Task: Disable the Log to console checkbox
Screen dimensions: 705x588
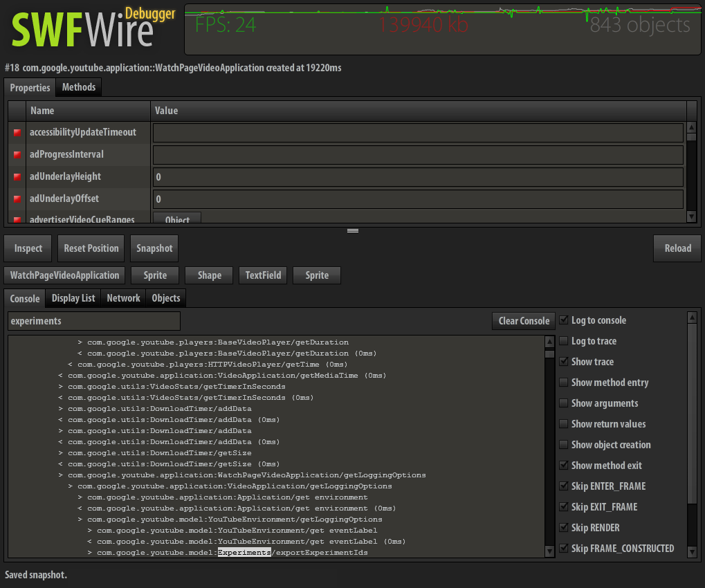Action: 563,320
